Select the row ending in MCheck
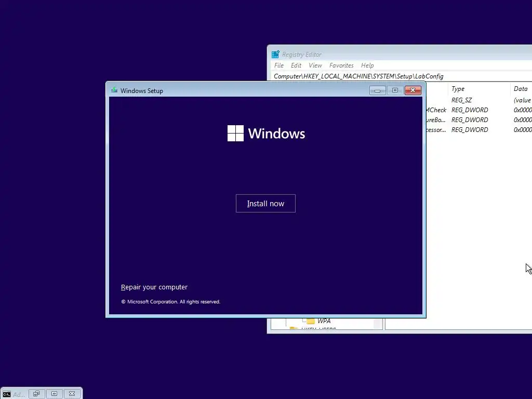Screen dimensions: 532x399 click(x=478, y=110)
